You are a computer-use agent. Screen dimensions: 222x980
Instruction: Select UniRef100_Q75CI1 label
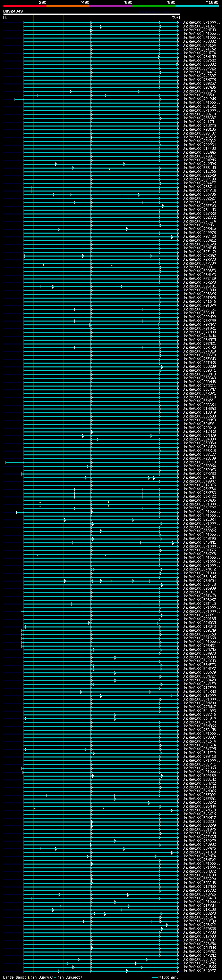pos(199,386)
